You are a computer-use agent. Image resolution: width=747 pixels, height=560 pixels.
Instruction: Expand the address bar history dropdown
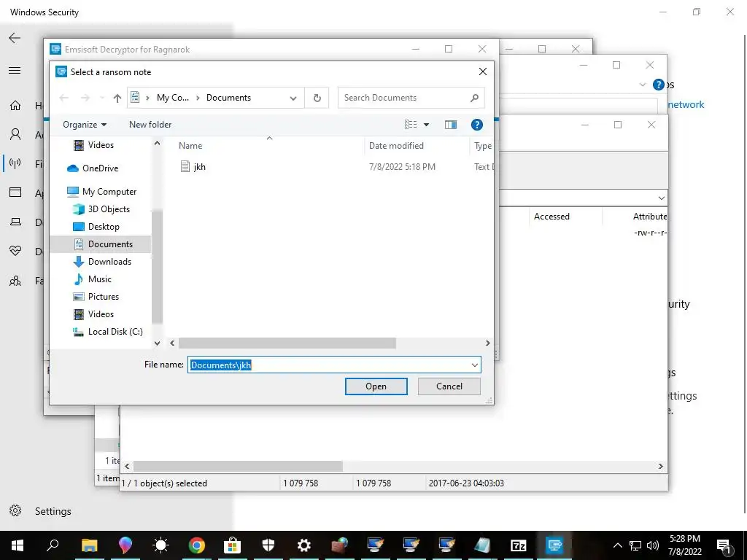[x=293, y=98]
